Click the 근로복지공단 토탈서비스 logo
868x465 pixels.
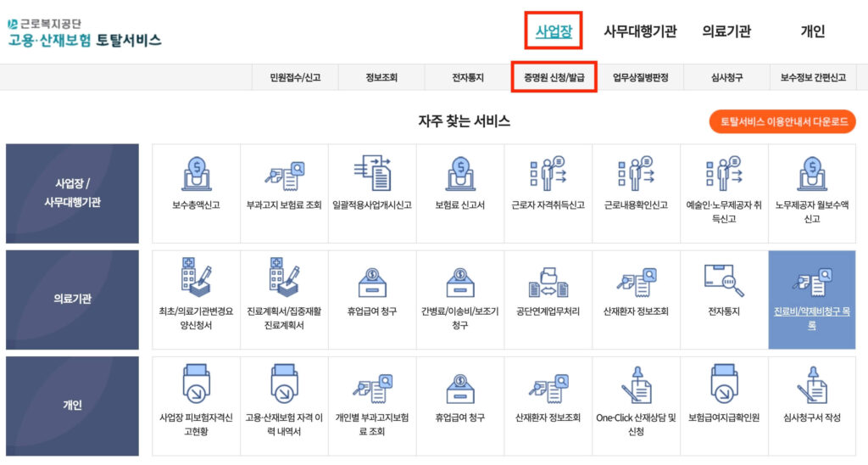[x=83, y=32]
